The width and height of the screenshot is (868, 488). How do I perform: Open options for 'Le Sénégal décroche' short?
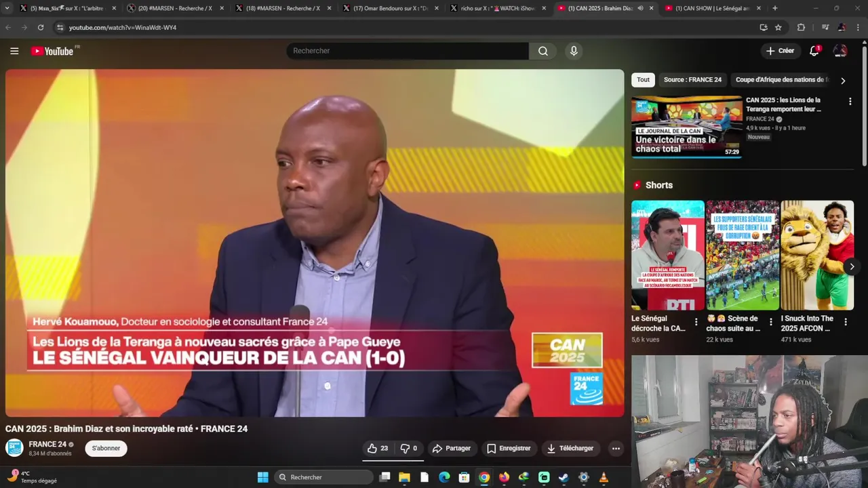tap(696, 322)
